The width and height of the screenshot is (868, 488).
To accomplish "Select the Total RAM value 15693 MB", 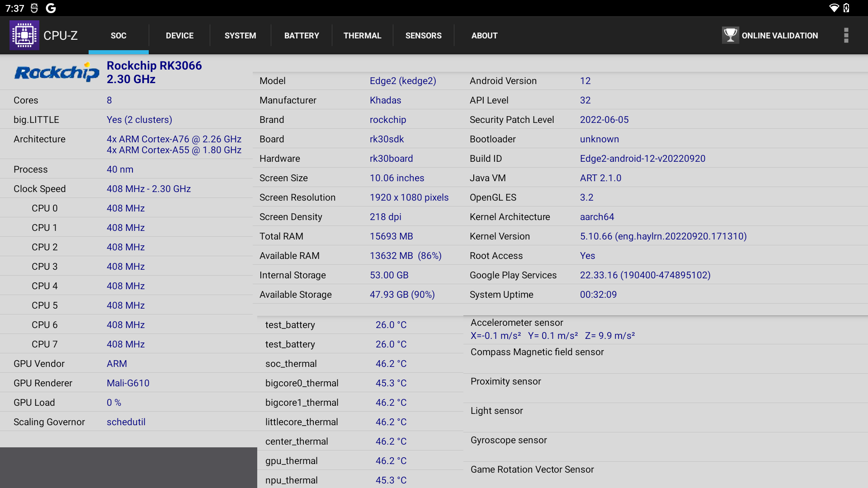I will pos(392,236).
